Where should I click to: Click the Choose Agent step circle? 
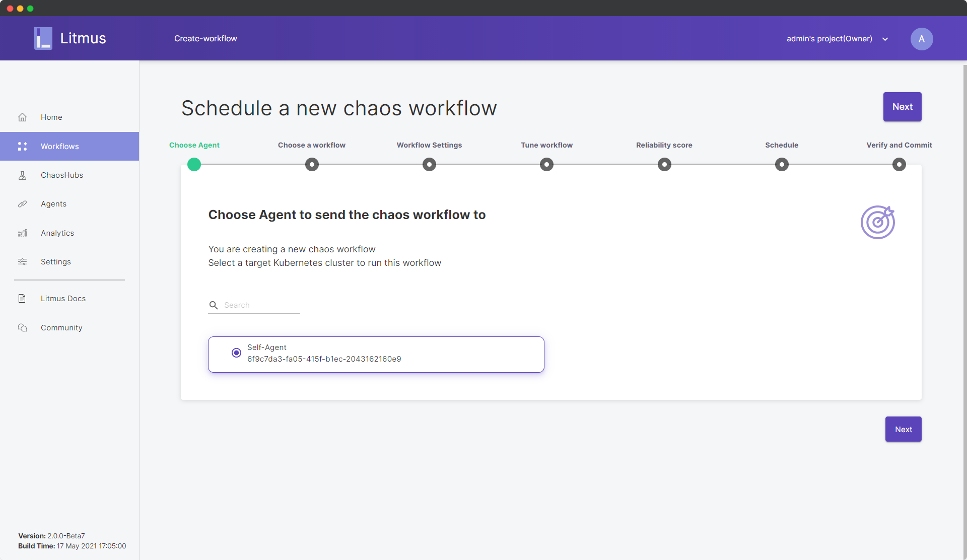194,164
